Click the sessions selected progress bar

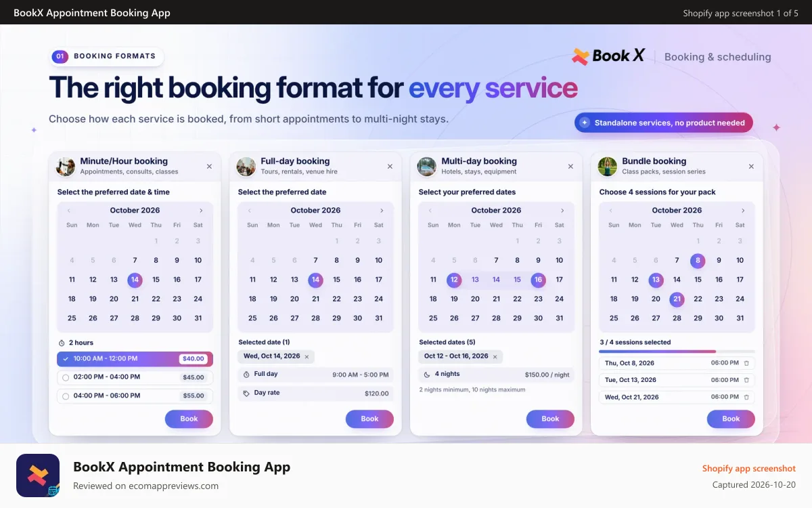point(677,352)
